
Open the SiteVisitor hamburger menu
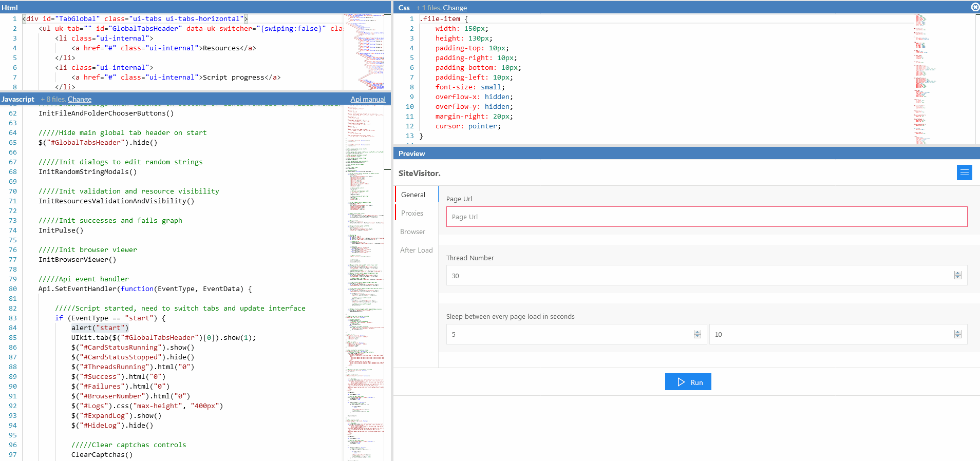click(x=964, y=172)
